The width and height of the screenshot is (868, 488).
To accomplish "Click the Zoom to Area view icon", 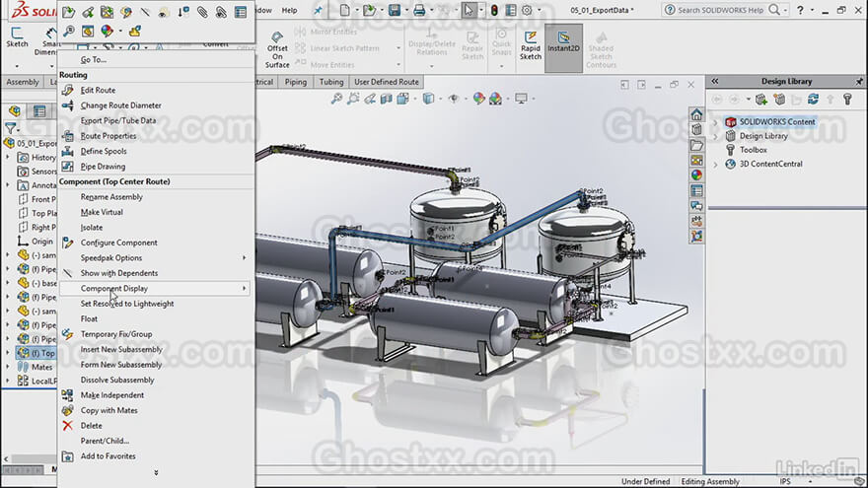I will (x=353, y=99).
